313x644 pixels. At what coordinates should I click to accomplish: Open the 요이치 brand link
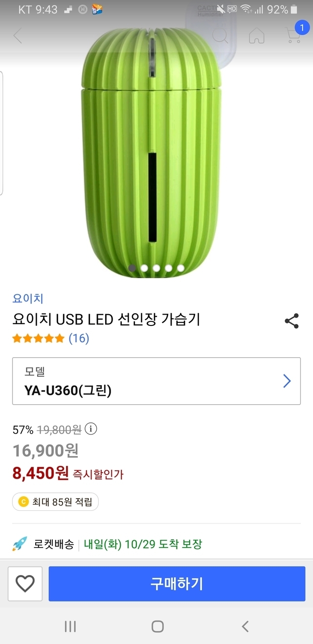point(28,299)
